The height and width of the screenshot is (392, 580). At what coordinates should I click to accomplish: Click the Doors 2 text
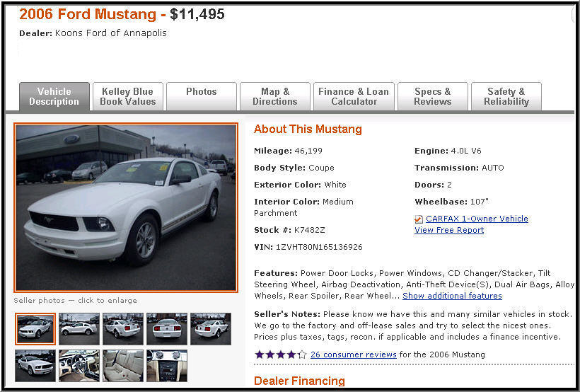(x=433, y=185)
